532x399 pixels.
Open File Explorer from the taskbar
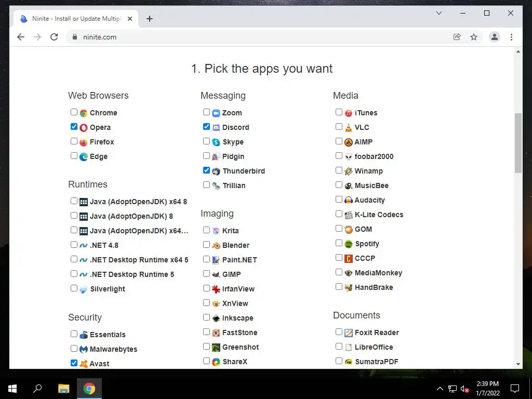tap(63, 389)
